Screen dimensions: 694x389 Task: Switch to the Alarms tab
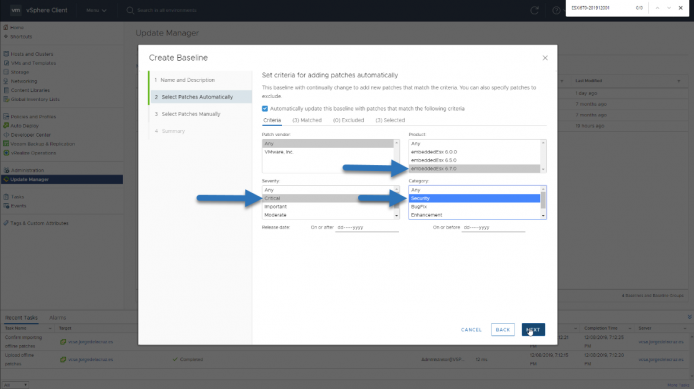[x=58, y=318]
